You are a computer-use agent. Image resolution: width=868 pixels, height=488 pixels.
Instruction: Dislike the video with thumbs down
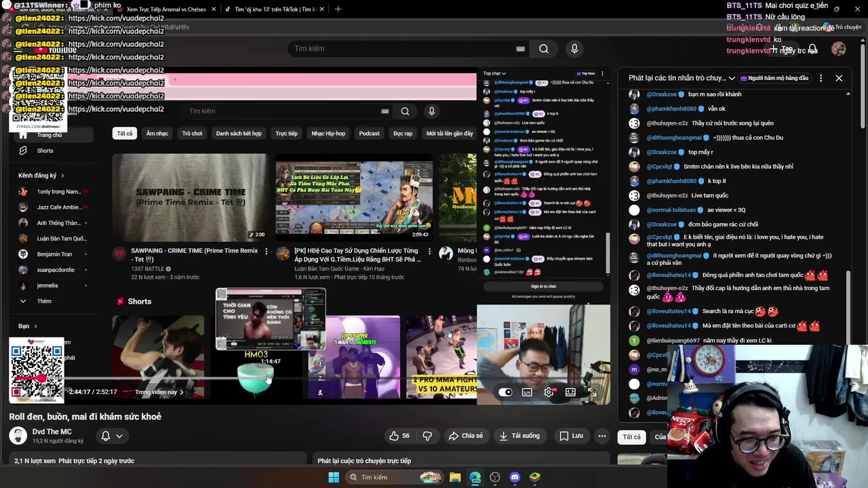coord(427,436)
